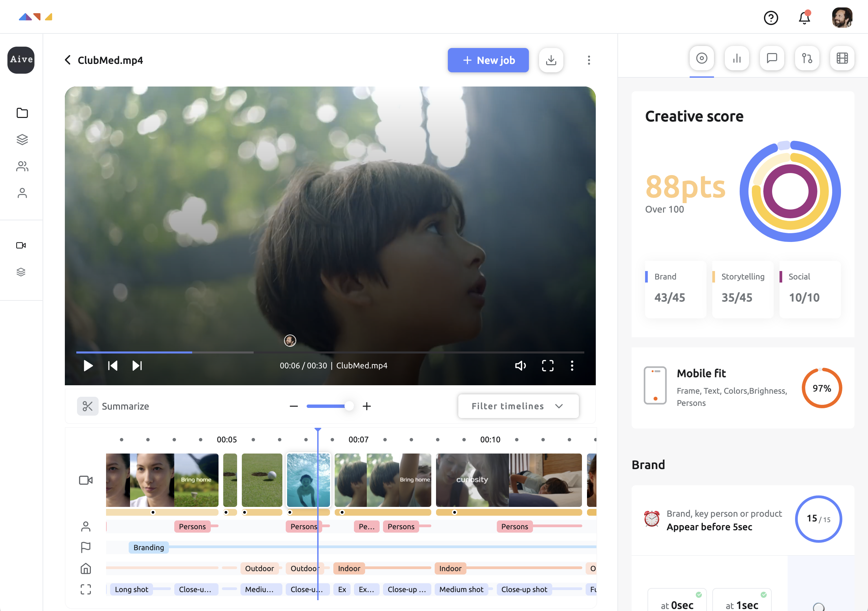Click the first Indoor timeline tag

tap(349, 568)
